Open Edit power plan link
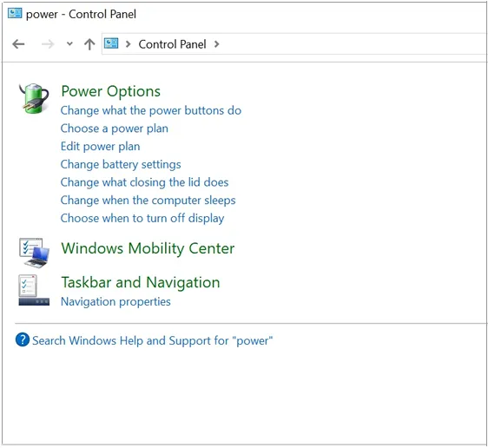Image resolution: width=488 pixels, height=448 pixels. tap(100, 146)
